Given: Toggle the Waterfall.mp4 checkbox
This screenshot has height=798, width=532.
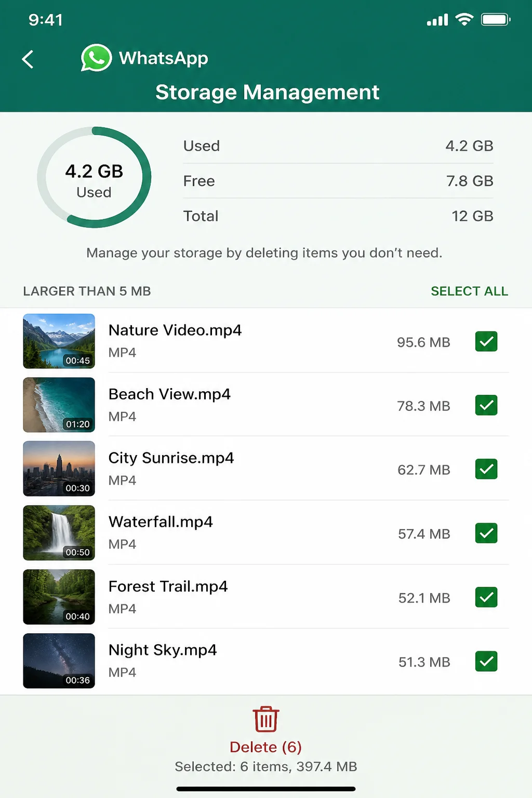Looking at the screenshot, I should click(486, 533).
